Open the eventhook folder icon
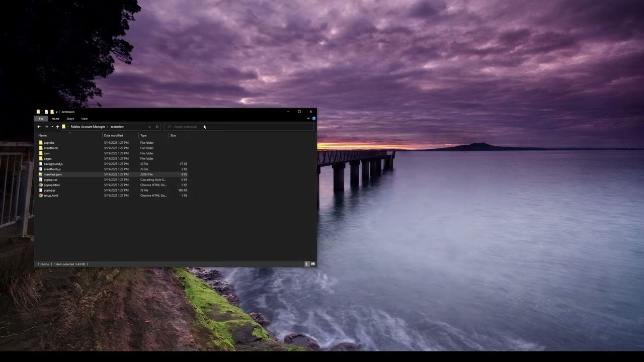Viewport: 644px width, 362px height. pos(41,148)
